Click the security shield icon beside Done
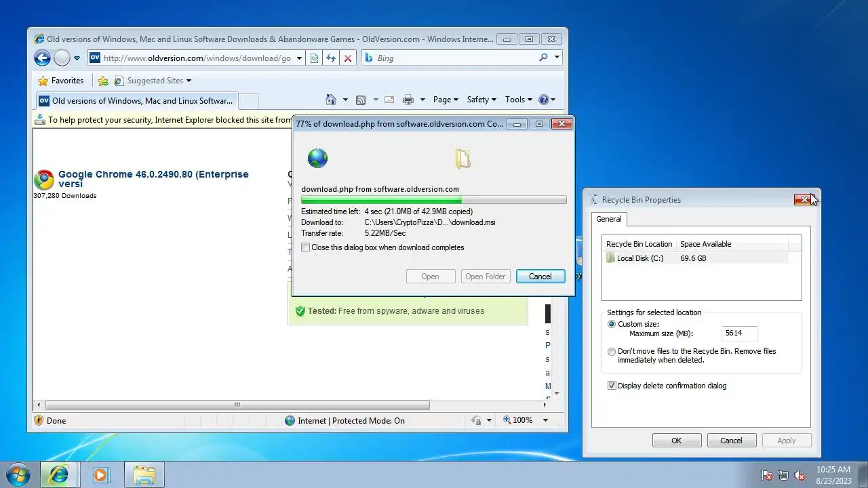 coord(39,420)
